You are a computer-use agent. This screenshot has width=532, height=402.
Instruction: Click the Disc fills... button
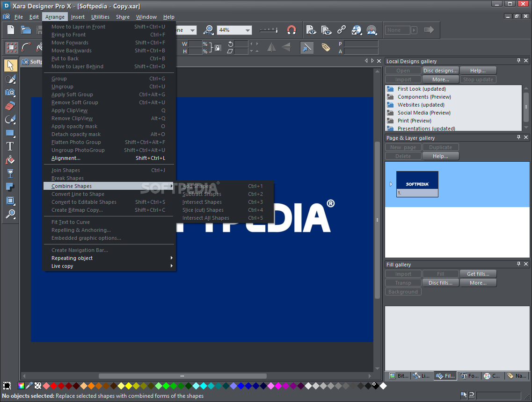tap(440, 283)
